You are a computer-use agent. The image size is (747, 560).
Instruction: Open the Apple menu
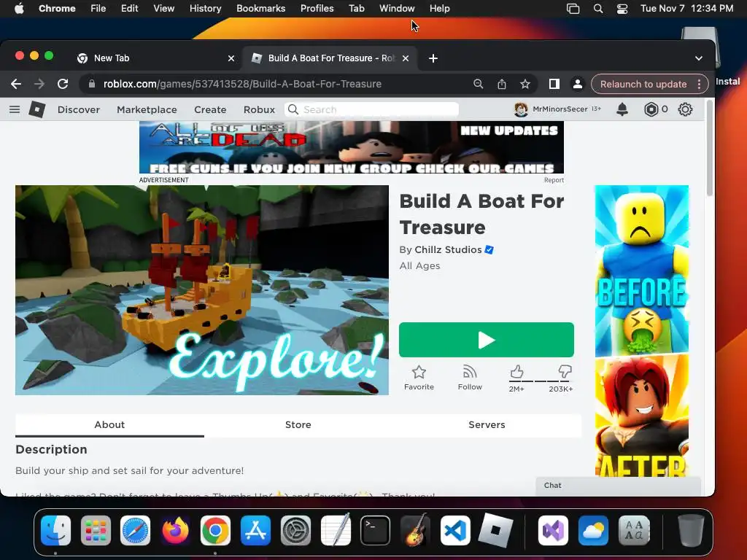coord(19,8)
